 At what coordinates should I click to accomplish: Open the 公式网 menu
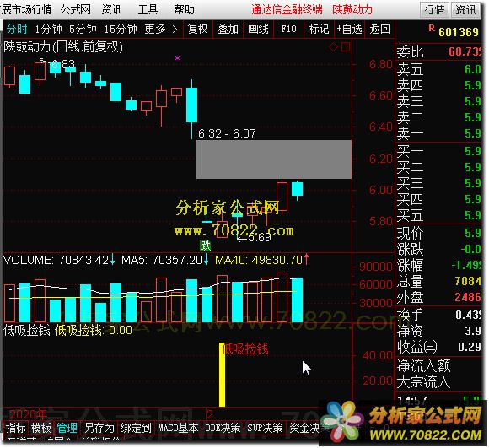pos(76,9)
